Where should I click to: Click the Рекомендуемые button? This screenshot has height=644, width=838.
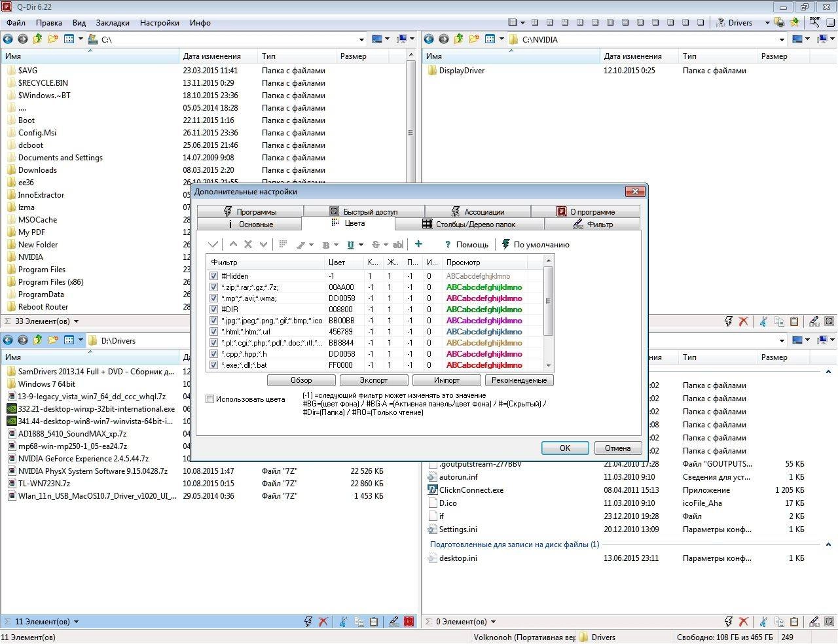(519, 380)
